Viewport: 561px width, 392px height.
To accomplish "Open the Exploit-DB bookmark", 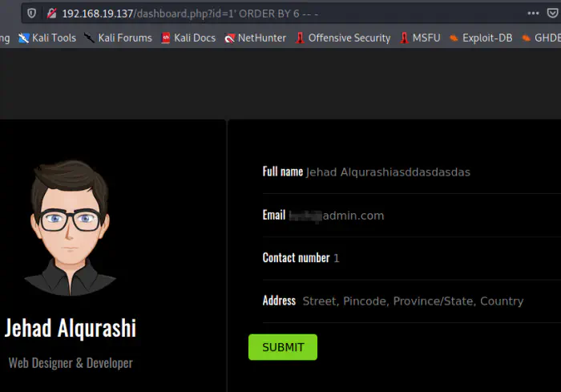I will pyautogui.click(x=480, y=38).
